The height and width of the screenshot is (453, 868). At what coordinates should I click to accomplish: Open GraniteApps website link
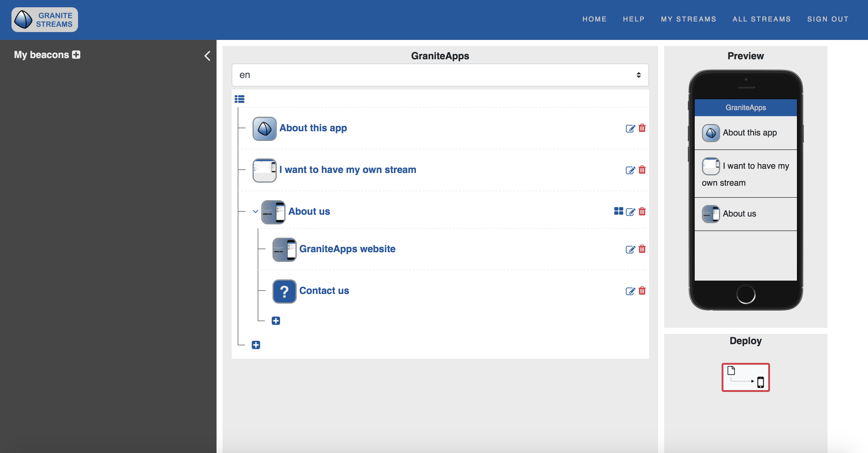point(348,249)
